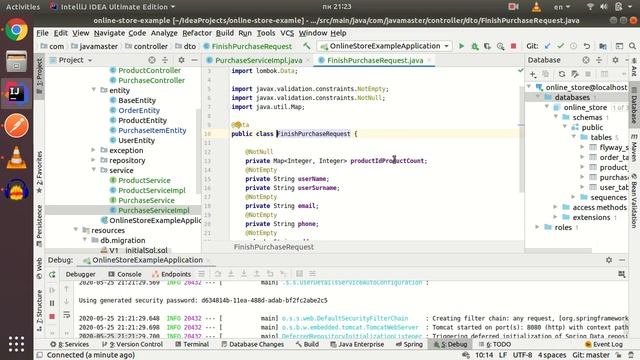Switch to the Console tab
This screenshot has height=360, width=640.
pos(125,274)
